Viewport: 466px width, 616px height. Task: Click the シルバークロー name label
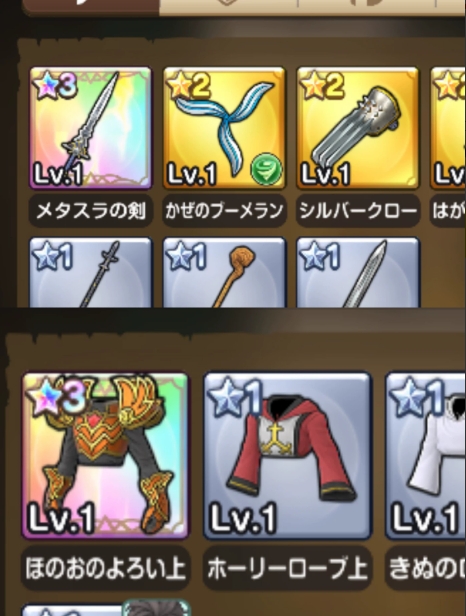click(358, 211)
